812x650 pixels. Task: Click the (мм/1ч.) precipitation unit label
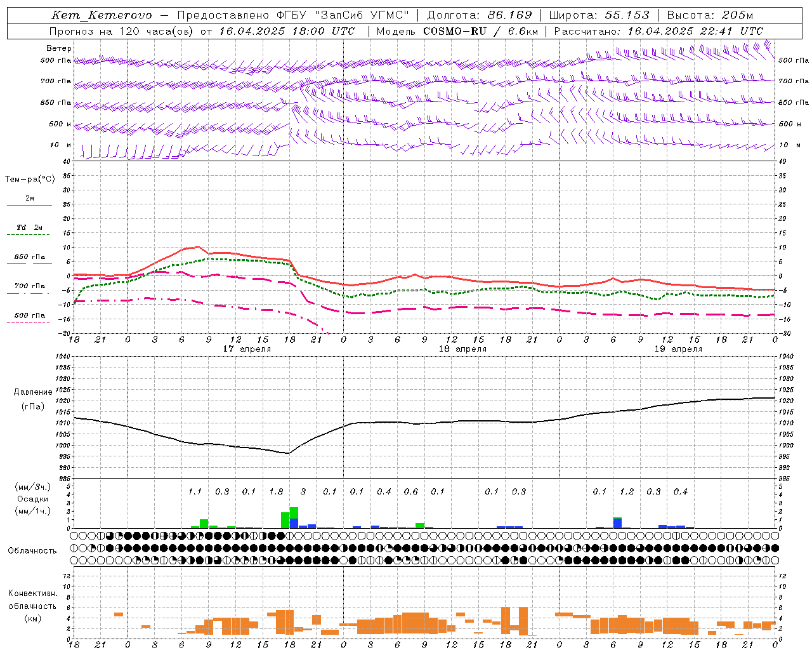(x=33, y=511)
